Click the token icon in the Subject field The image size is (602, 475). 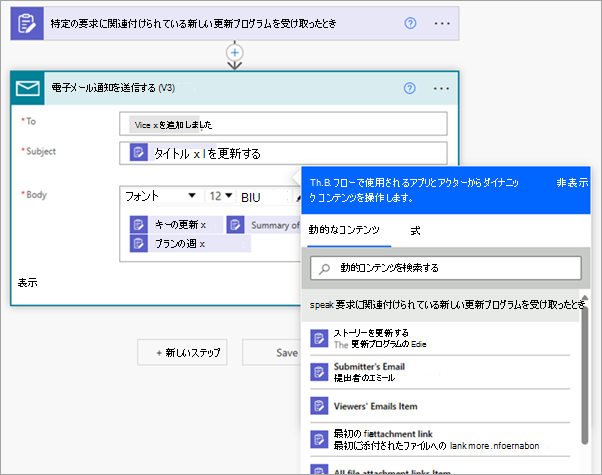pos(139,152)
